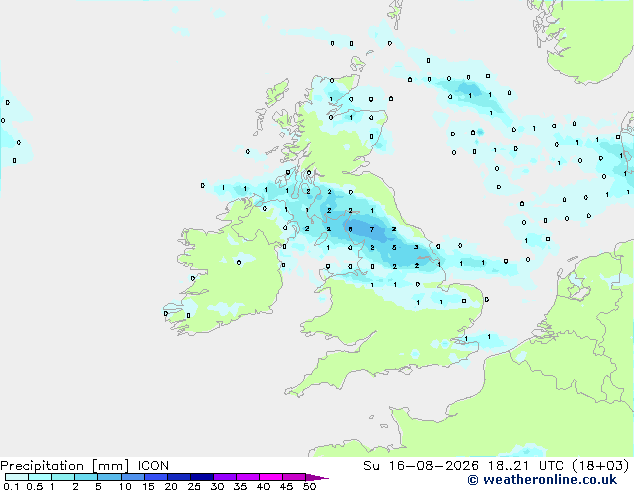634x490 pixels.
Task: Click the 45–50 mm legend swatch
Action: [294, 477]
